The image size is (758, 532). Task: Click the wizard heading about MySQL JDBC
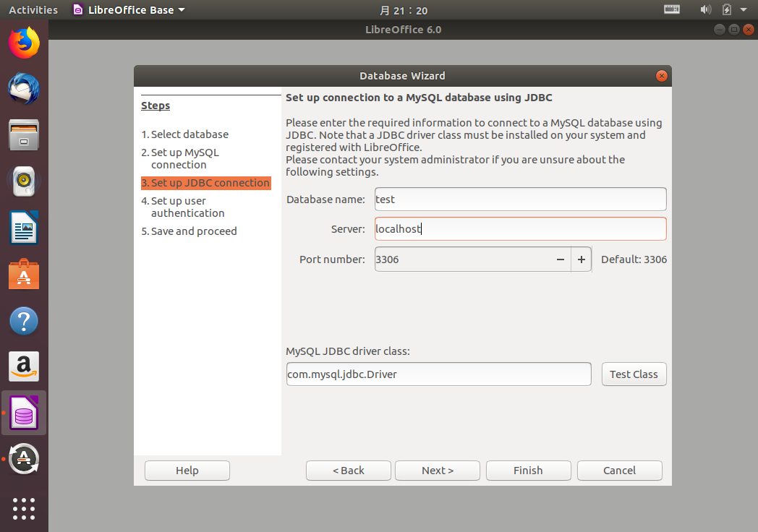419,98
